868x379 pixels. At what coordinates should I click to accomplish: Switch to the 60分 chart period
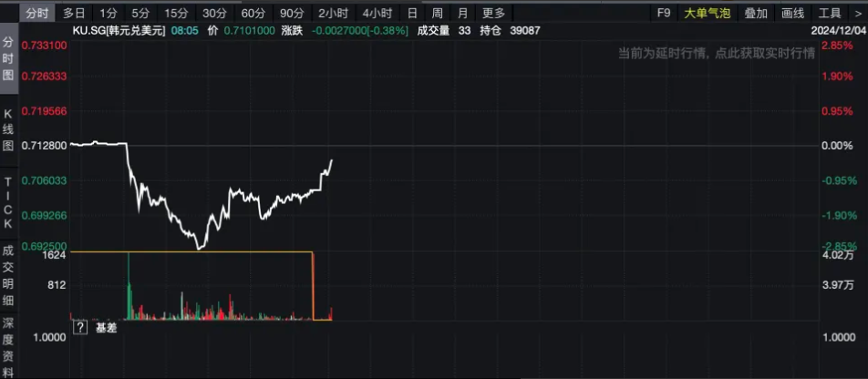(253, 14)
